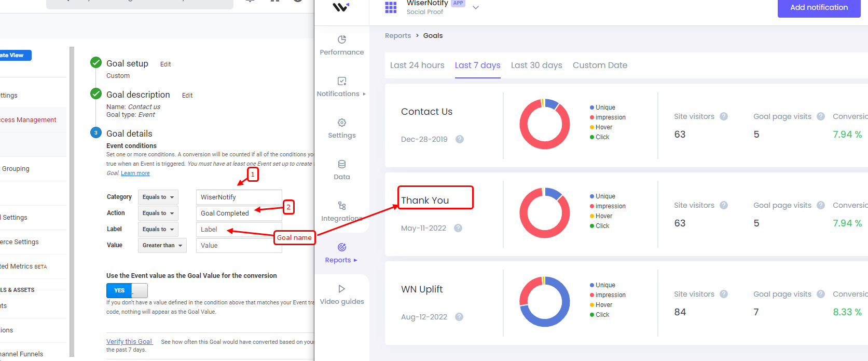Show Goal page visits help in Contact Us row
The width and height of the screenshot is (868, 361).
point(821,116)
